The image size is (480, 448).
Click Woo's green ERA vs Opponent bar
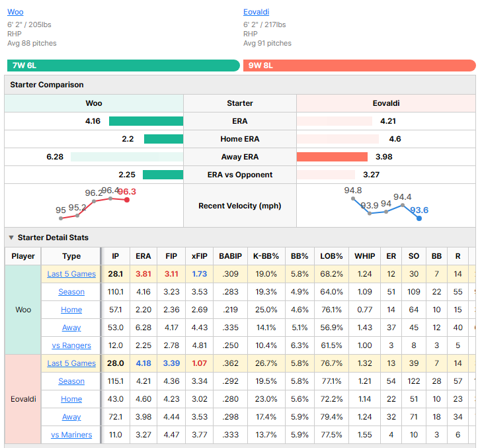pos(163,175)
